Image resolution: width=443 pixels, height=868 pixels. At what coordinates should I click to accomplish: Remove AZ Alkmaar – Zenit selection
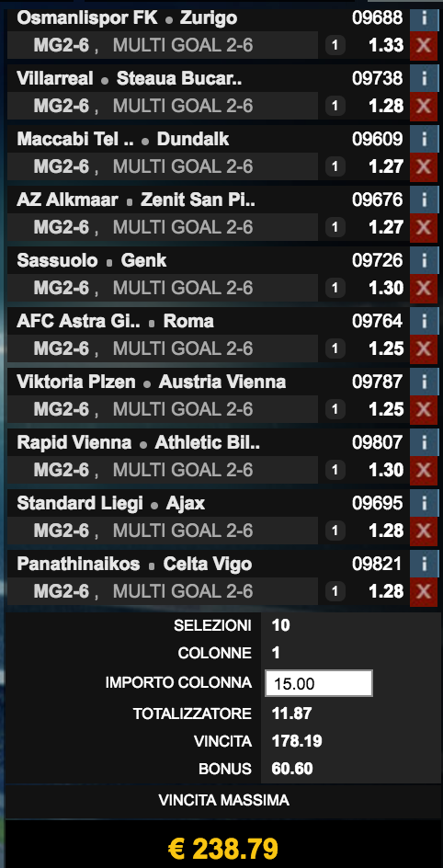click(x=425, y=227)
